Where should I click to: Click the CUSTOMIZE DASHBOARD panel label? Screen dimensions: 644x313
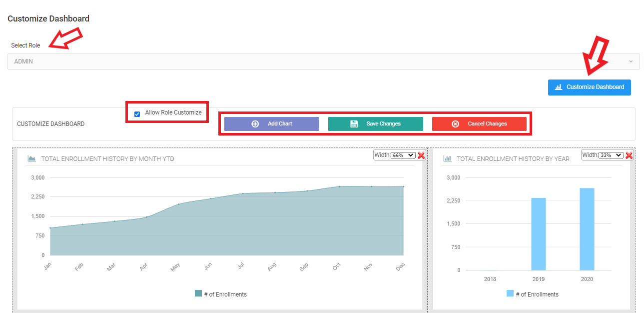[51, 124]
